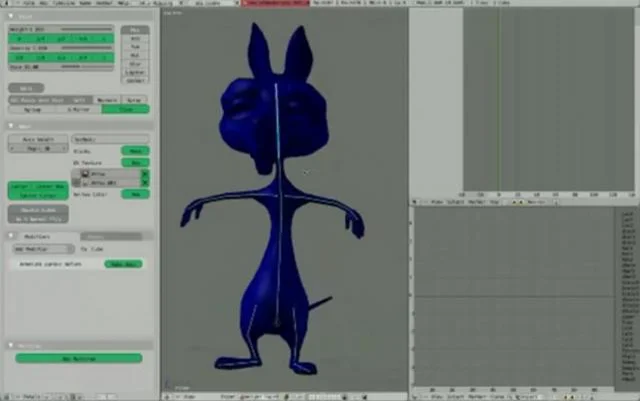Open the viewport mode dropdown
The width and height of the screenshot is (640, 401).
259,397
